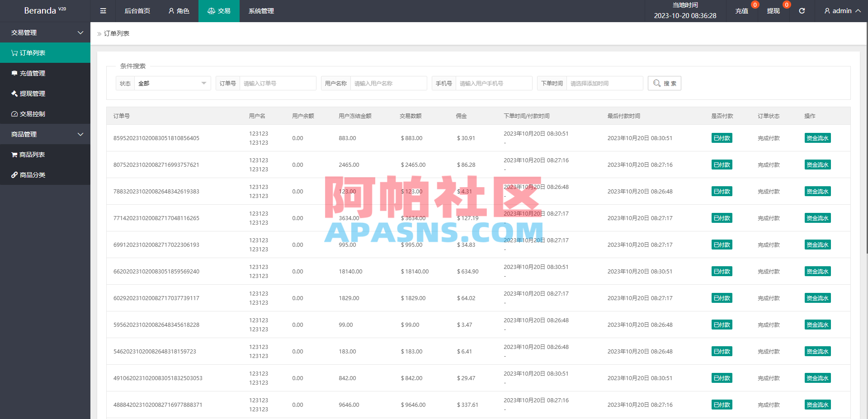Screen dimensions: 868x419
Task: Click the refresh icon in top bar
Action: 802,11
